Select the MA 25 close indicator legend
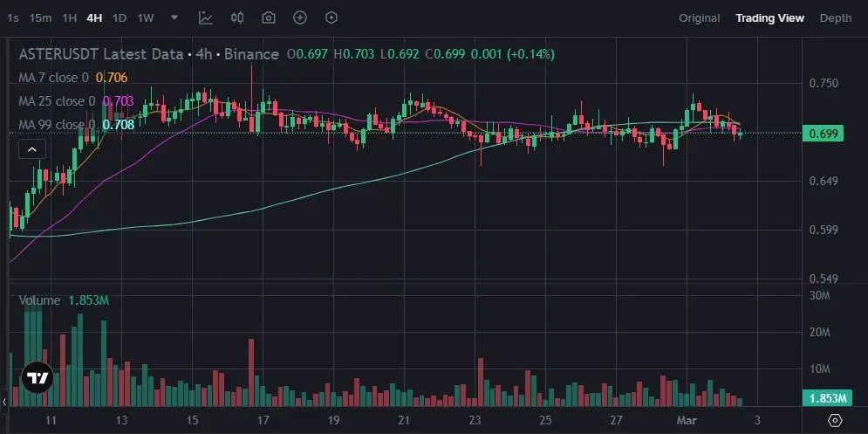The height and width of the screenshot is (434, 868). click(77, 101)
